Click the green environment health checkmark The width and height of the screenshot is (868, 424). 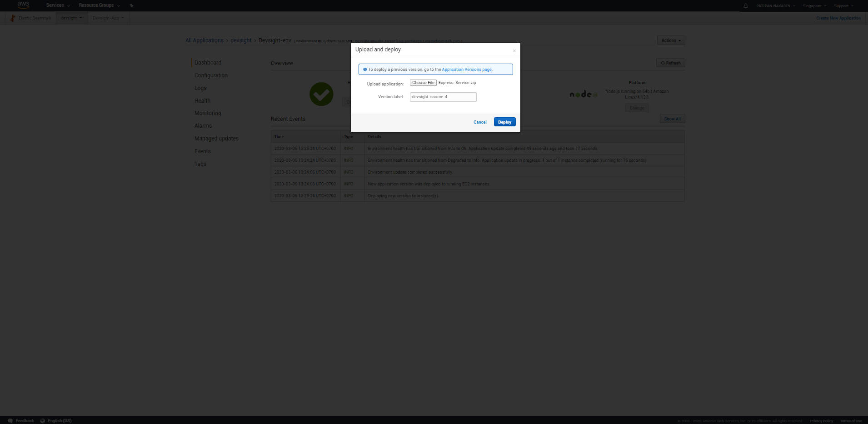pyautogui.click(x=321, y=94)
